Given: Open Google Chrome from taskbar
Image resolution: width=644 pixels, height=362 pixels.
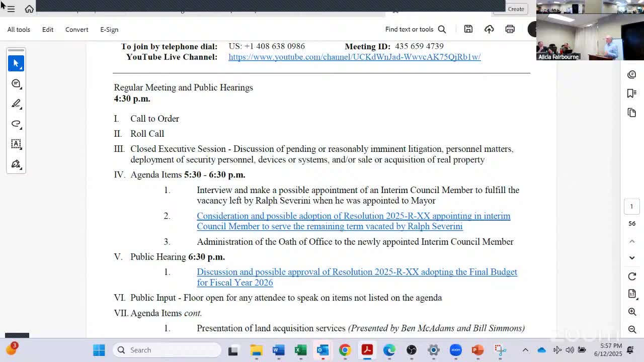Looking at the screenshot, I should click(x=345, y=350).
